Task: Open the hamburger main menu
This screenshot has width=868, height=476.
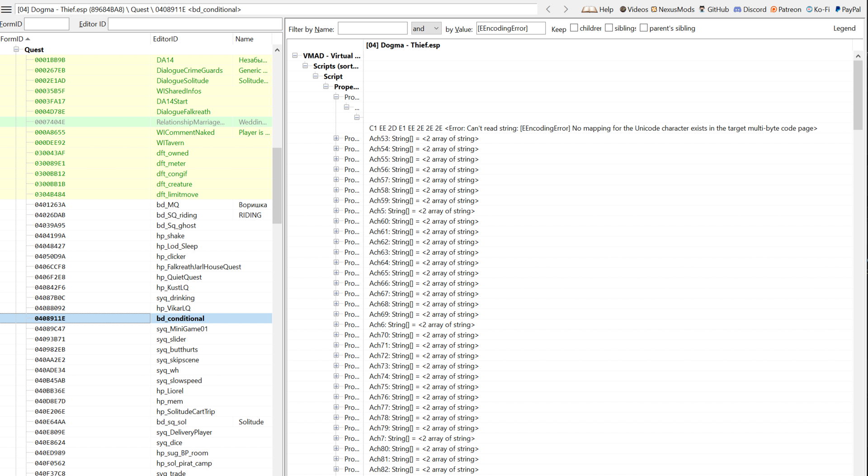Action: click(x=6, y=9)
